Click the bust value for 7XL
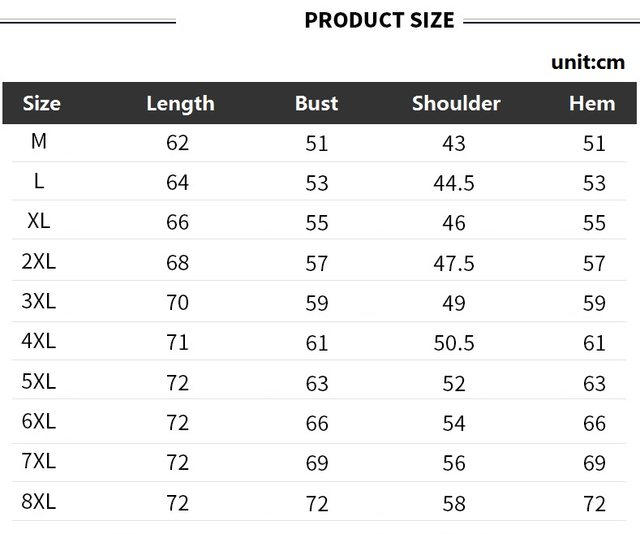Viewport: 640px width, 534px height. click(317, 463)
